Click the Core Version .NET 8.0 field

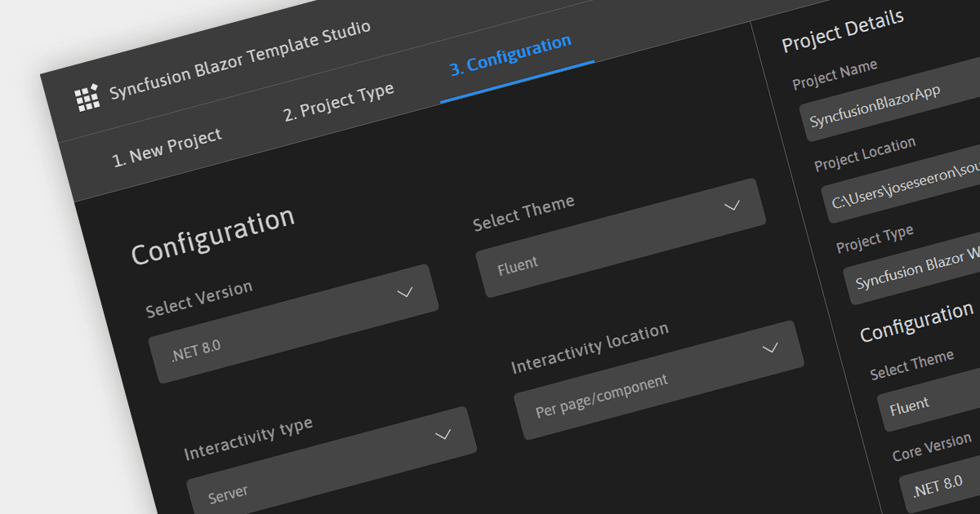[940, 485]
